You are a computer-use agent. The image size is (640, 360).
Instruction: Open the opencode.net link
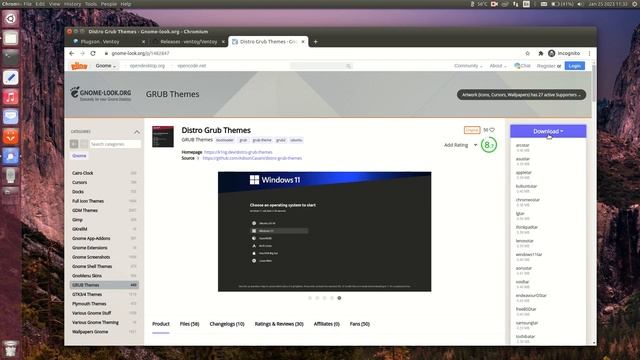(192, 66)
